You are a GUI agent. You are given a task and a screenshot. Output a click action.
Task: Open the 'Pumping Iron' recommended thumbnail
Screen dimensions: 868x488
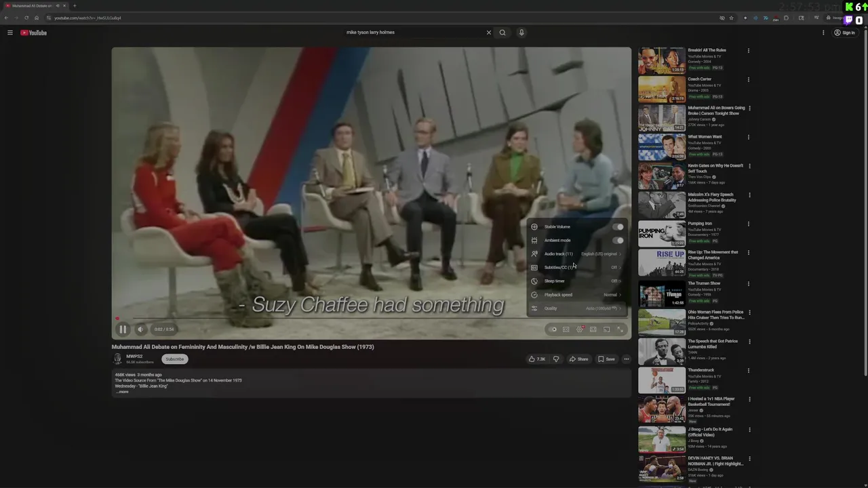[662, 234]
